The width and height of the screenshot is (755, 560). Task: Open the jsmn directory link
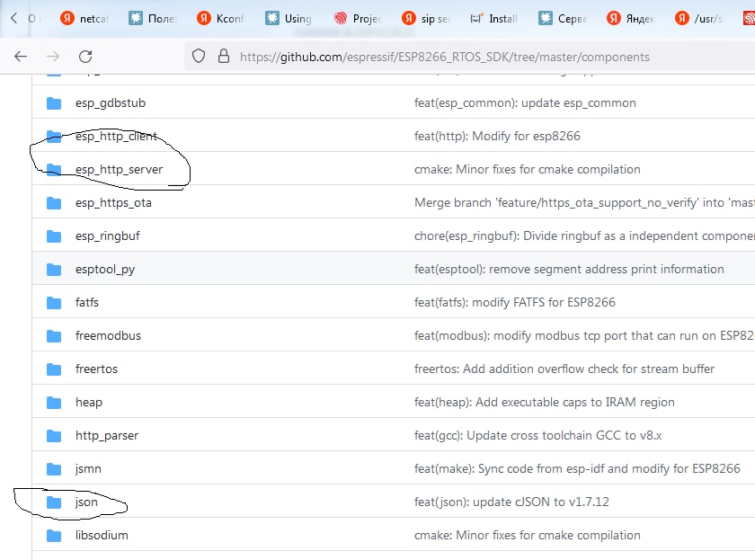pyautogui.click(x=88, y=468)
